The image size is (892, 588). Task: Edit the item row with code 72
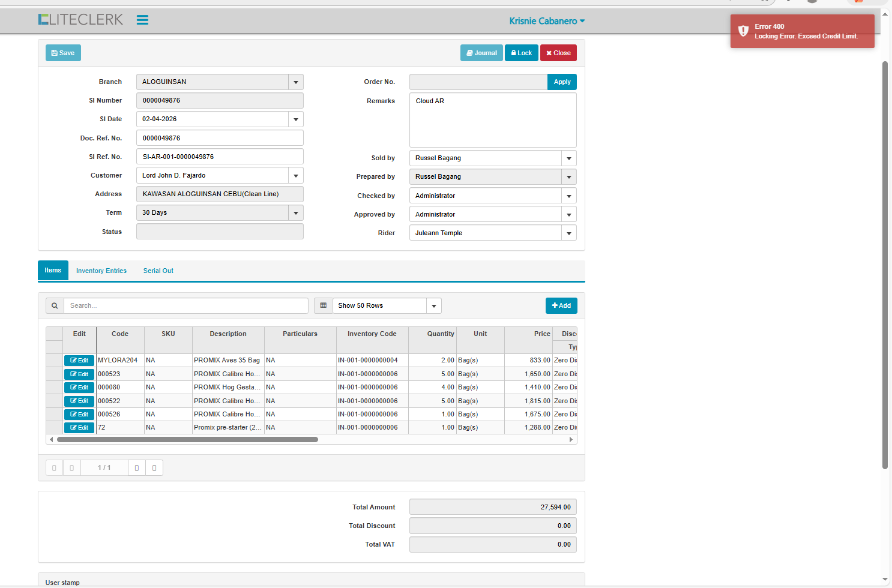(x=79, y=428)
